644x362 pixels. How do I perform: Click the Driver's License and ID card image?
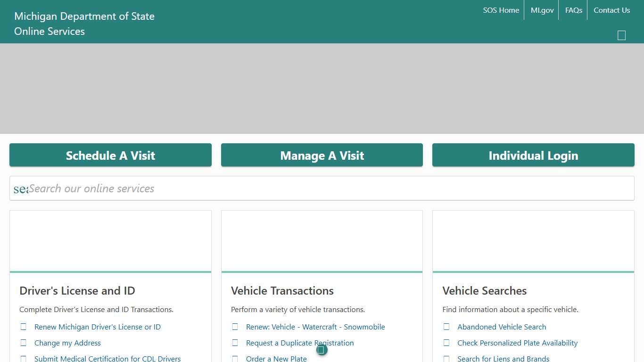(x=110, y=240)
